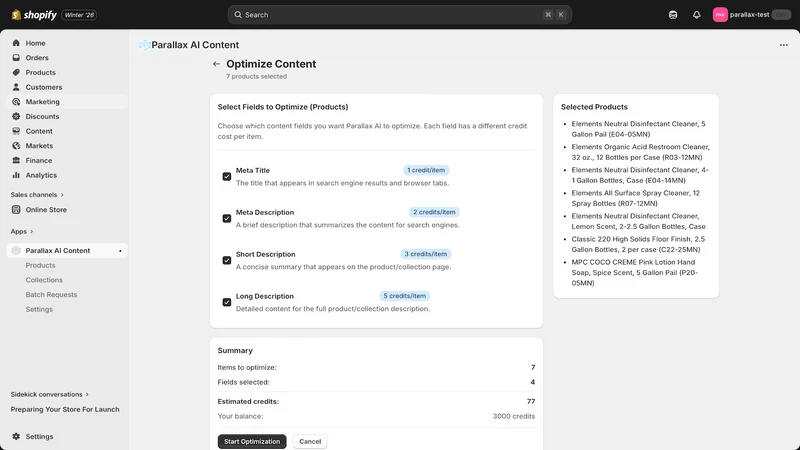Open the Sidekick assistant icon in top bar

coord(673,15)
